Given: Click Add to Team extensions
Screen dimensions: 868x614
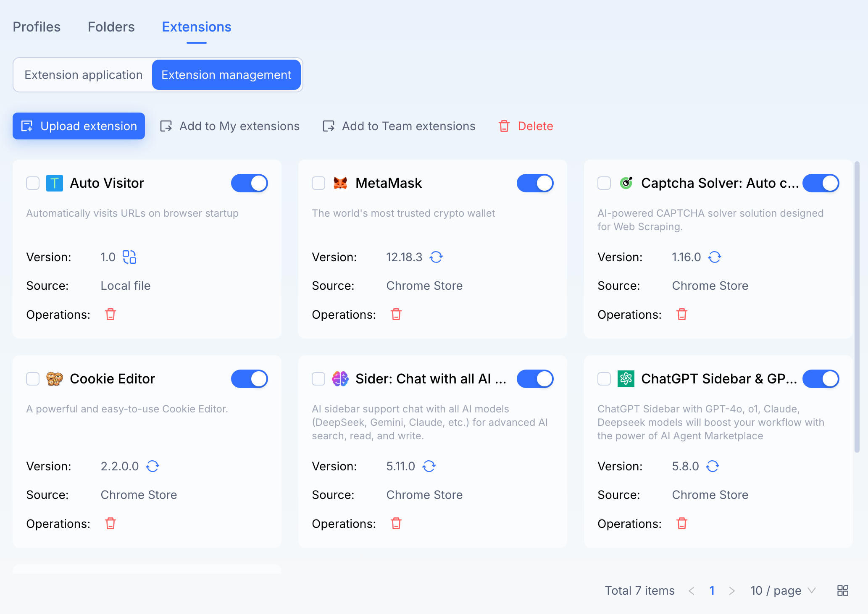Looking at the screenshot, I should [399, 126].
